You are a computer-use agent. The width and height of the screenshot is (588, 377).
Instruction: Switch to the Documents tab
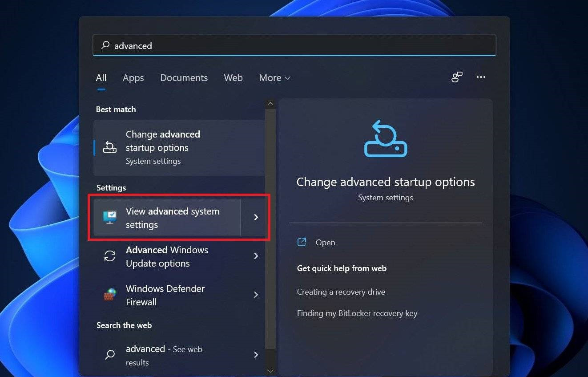(184, 77)
